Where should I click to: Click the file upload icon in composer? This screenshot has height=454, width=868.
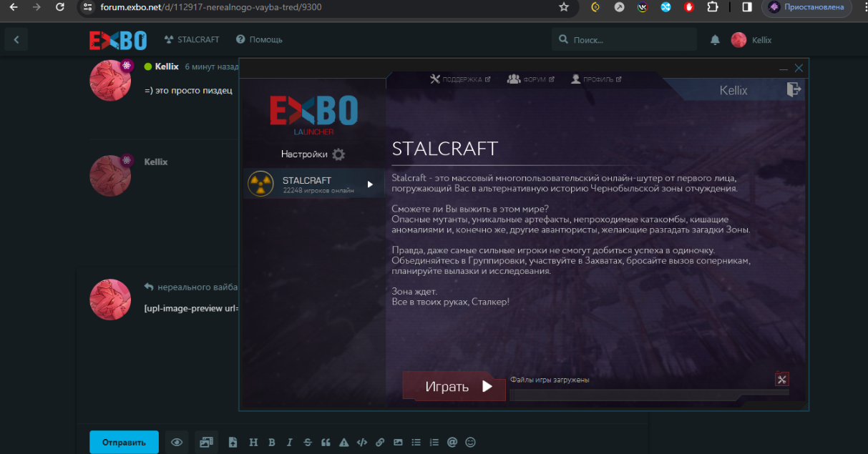click(233, 443)
